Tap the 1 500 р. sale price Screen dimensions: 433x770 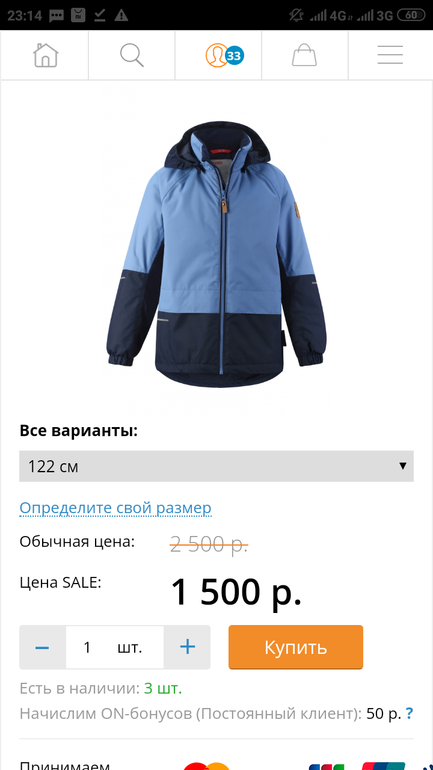[x=236, y=592]
